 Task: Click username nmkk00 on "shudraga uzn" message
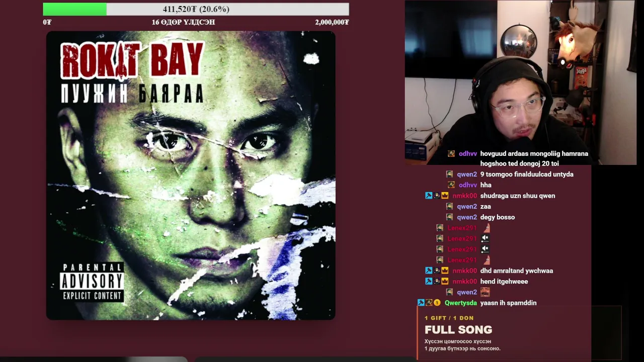[x=464, y=196]
